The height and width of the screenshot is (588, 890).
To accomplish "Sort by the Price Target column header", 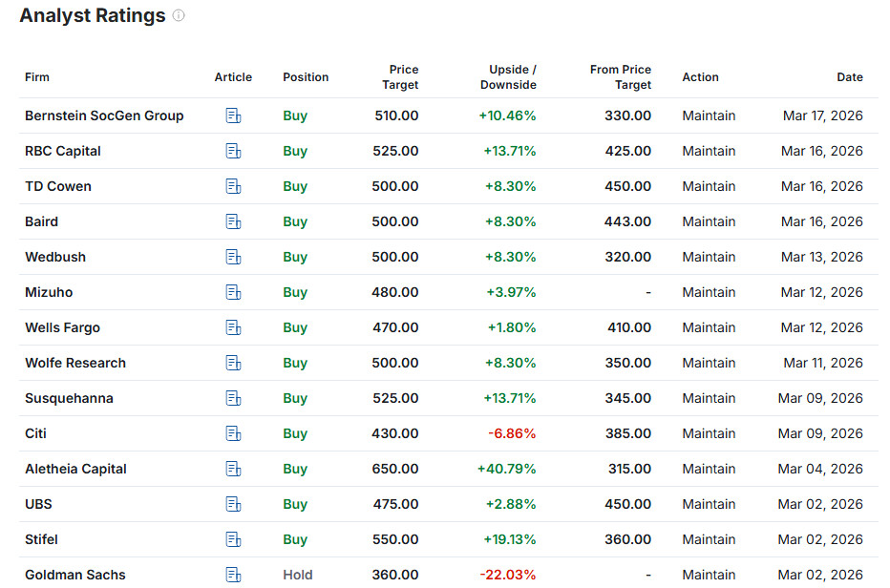I will point(403,77).
